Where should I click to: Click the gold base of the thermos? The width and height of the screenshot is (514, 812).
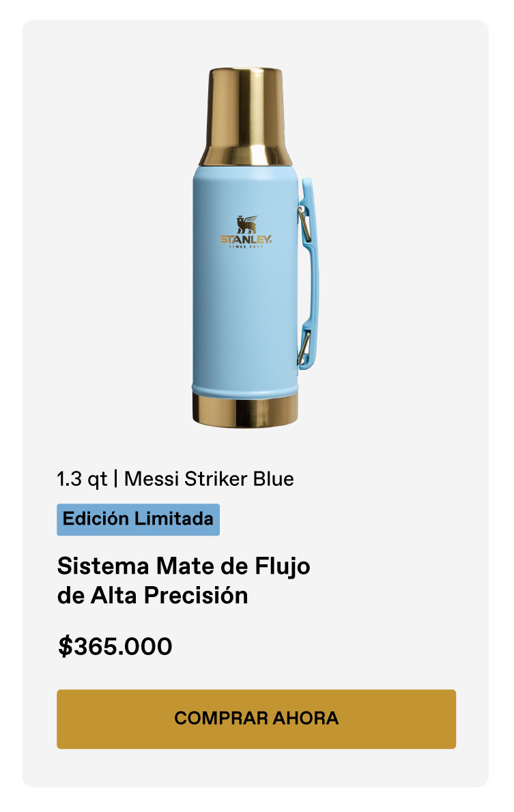(x=245, y=409)
